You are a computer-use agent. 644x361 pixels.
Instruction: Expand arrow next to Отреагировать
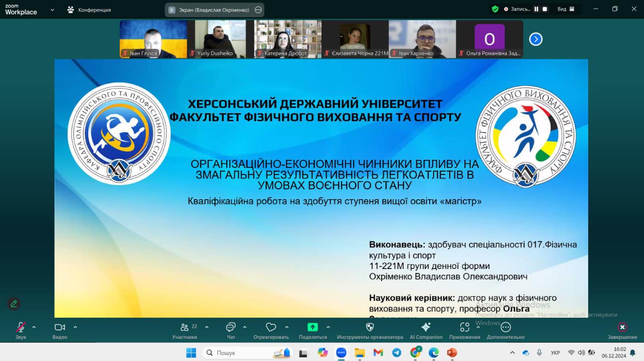point(287,327)
